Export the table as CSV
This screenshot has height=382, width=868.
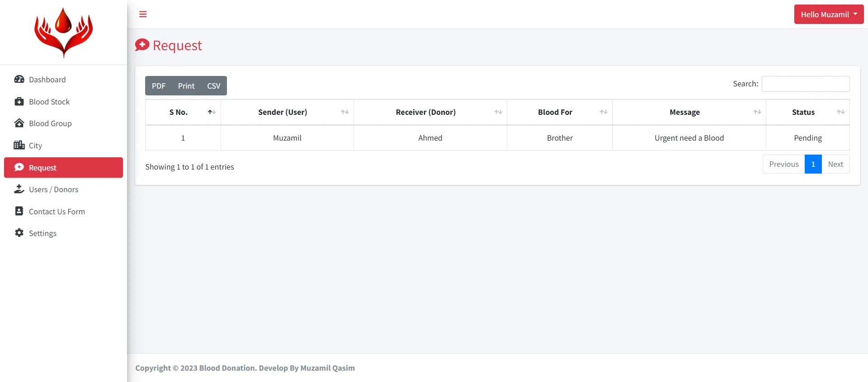coord(213,86)
